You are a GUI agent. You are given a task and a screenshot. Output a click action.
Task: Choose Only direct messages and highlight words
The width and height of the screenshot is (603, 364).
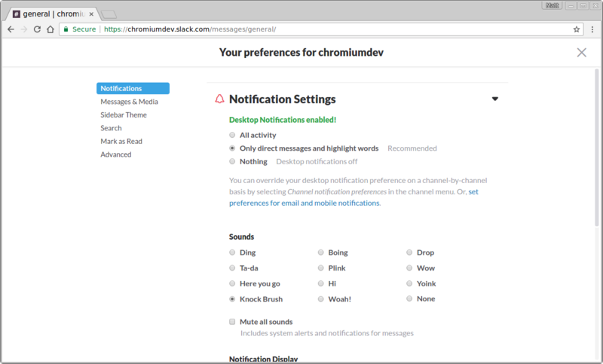(232, 148)
